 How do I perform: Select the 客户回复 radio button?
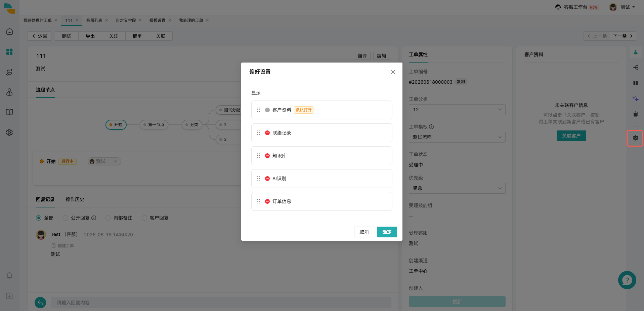144,218
